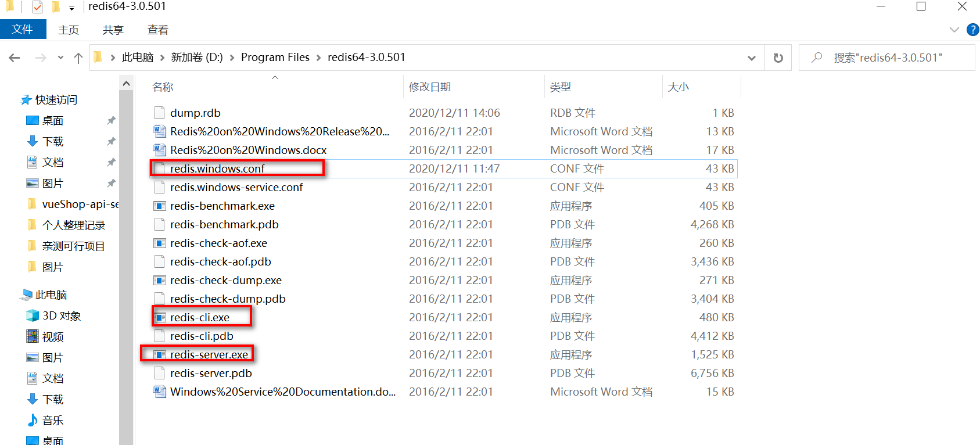Select the redis.windows.conf file
The height and width of the screenshot is (445, 980).
(217, 168)
